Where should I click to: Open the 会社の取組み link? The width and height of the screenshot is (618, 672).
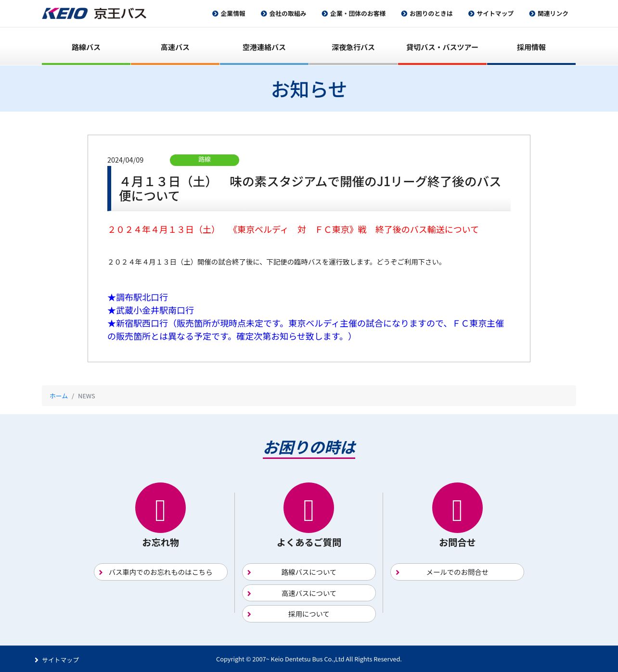tap(287, 13)
